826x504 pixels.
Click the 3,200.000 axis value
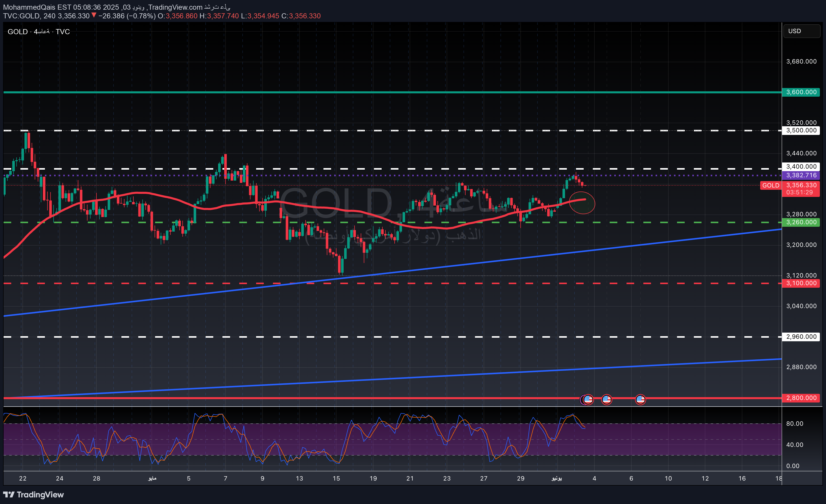pos(801,245)
